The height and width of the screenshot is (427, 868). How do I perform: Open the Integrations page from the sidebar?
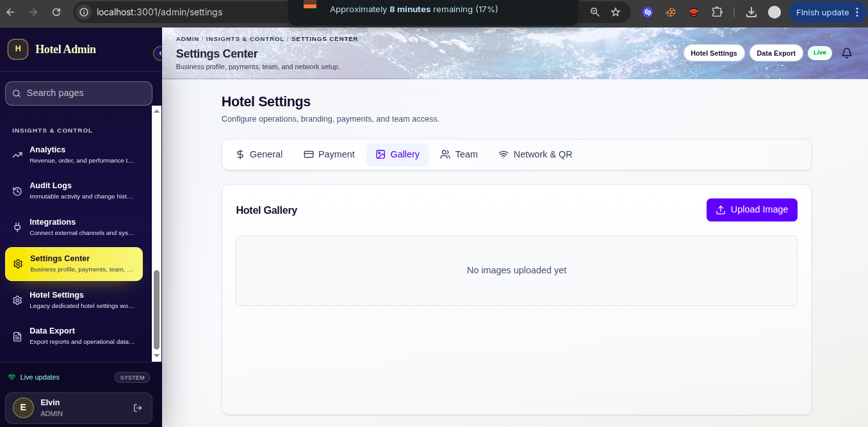click(74, 227)
